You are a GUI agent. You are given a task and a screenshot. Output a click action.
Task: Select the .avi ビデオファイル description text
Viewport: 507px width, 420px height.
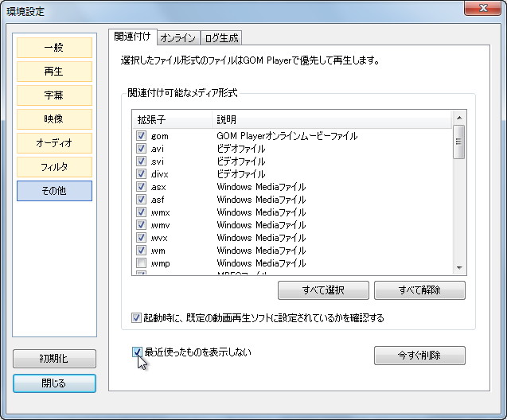click(x=241, y=149)
